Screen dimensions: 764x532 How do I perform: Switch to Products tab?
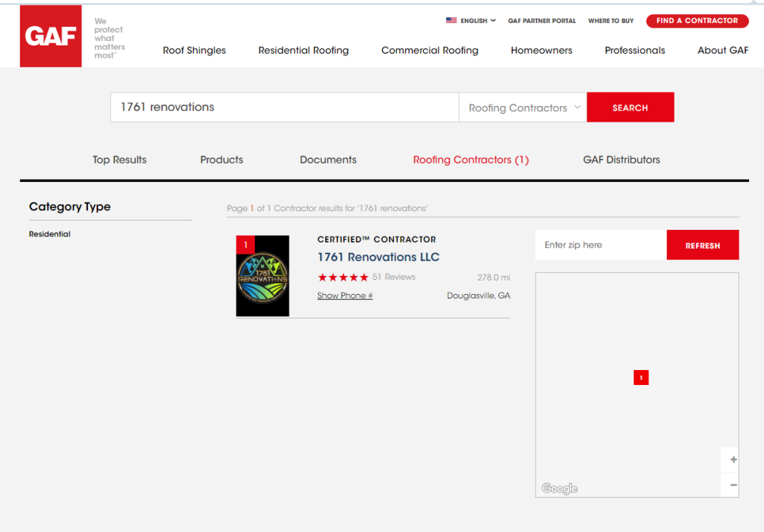222,160
